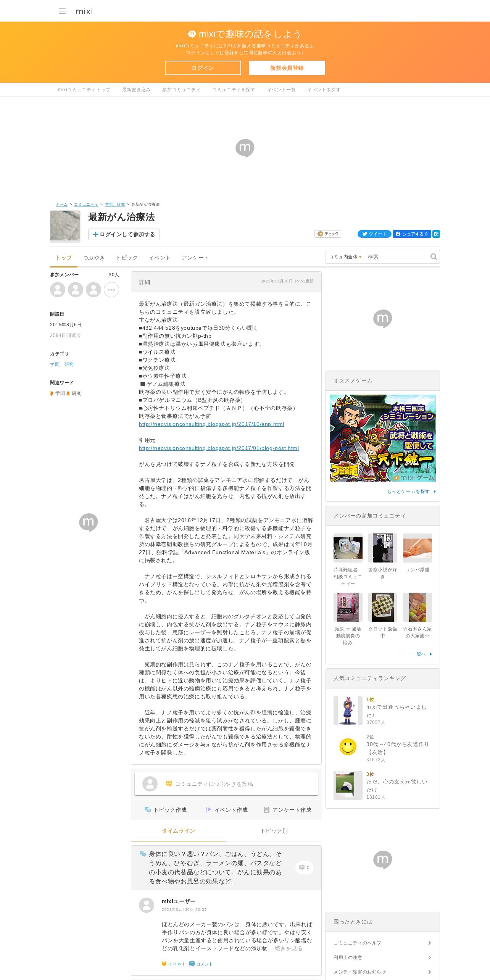
Task: Click the comment count bubble showing 0
Action: pyautogui.click(x=305, y=868)
